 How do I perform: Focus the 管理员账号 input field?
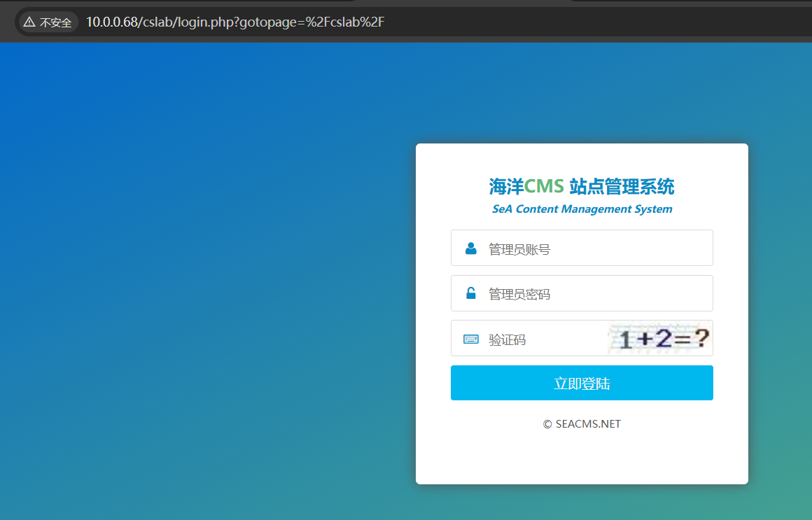click(x=595, y=248)
